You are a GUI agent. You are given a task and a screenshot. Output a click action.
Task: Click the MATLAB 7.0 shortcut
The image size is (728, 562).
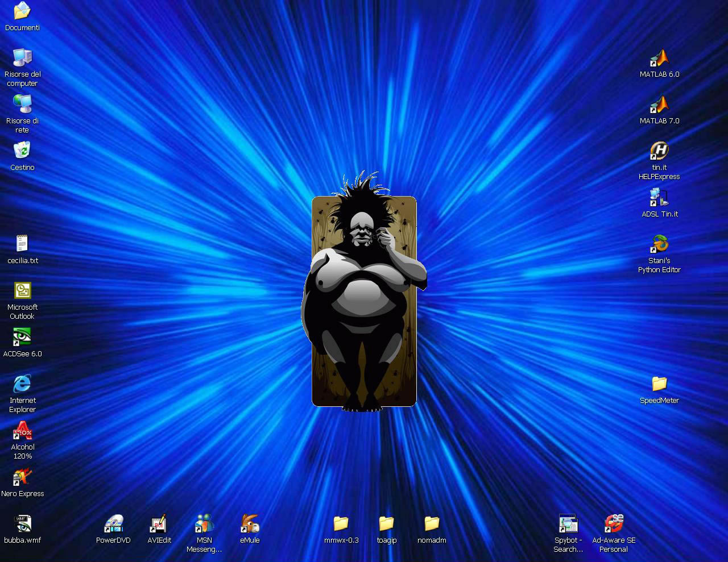659,104
